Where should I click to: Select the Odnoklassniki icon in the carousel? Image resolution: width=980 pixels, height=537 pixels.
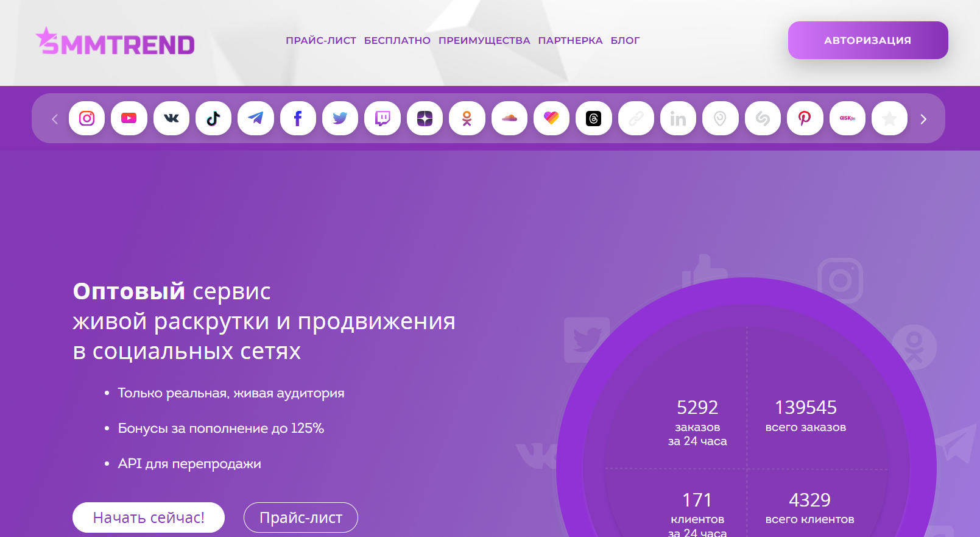(x=467, y=118)
